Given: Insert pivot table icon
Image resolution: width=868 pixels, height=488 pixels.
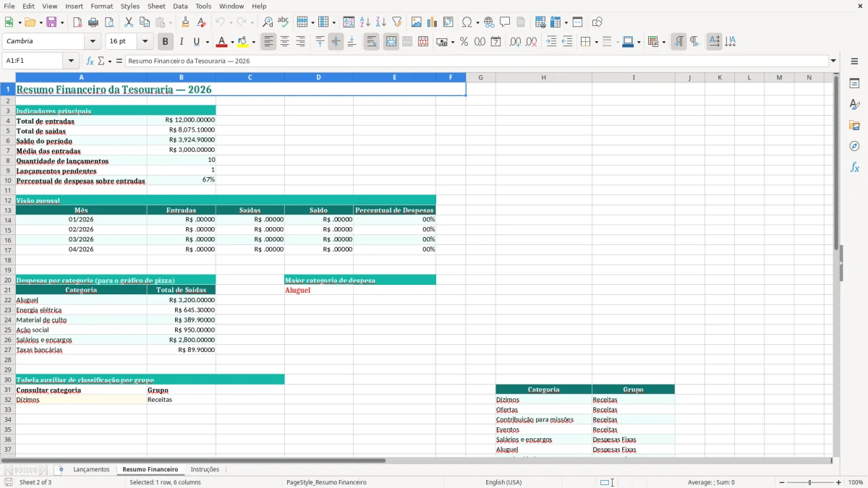Looking at the screenshot, I should [448, 22].
